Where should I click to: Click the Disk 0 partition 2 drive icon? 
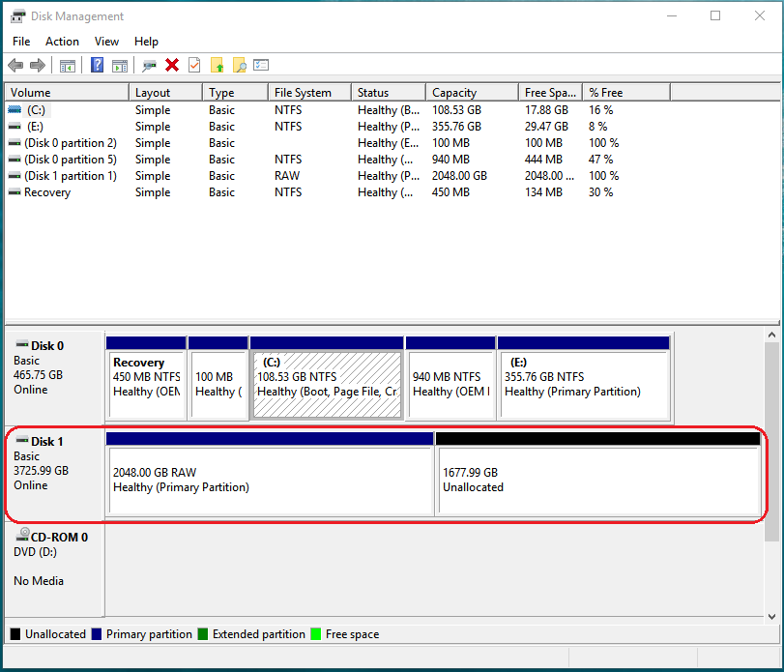pyautogui.click(x=15, y=142)
